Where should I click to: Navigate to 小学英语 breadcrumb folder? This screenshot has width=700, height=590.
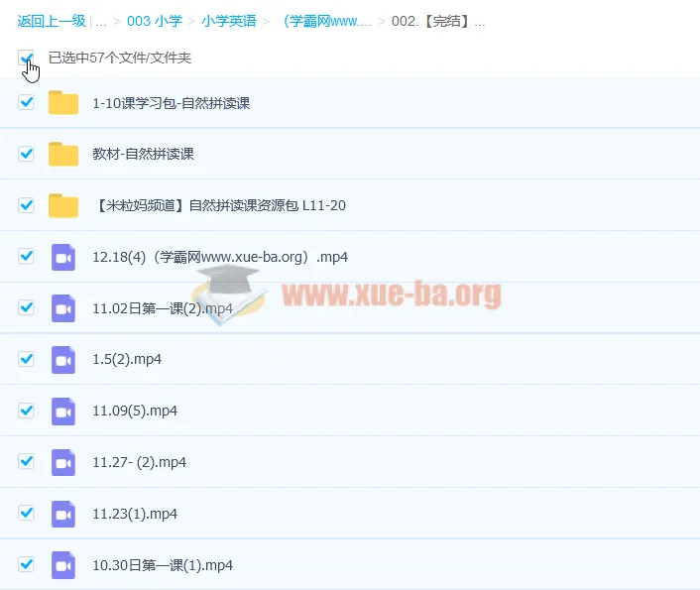228,21
